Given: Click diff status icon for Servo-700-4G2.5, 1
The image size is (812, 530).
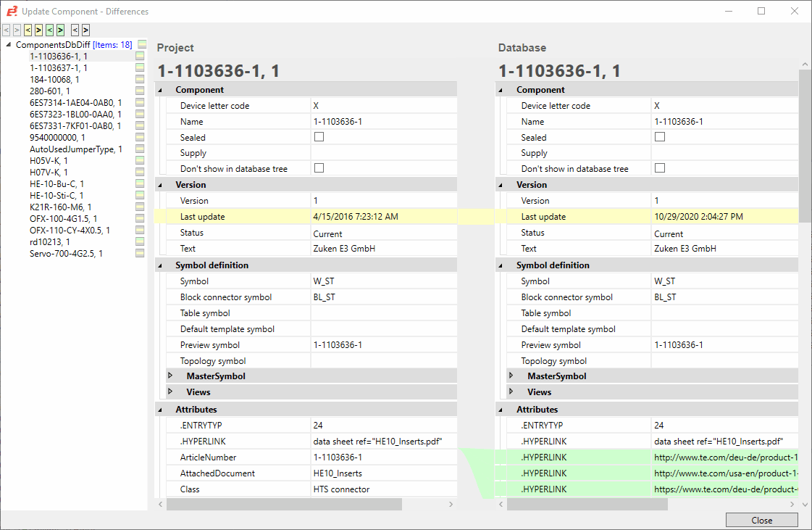Looking at the screenshot, I should (x=140, y=253).
